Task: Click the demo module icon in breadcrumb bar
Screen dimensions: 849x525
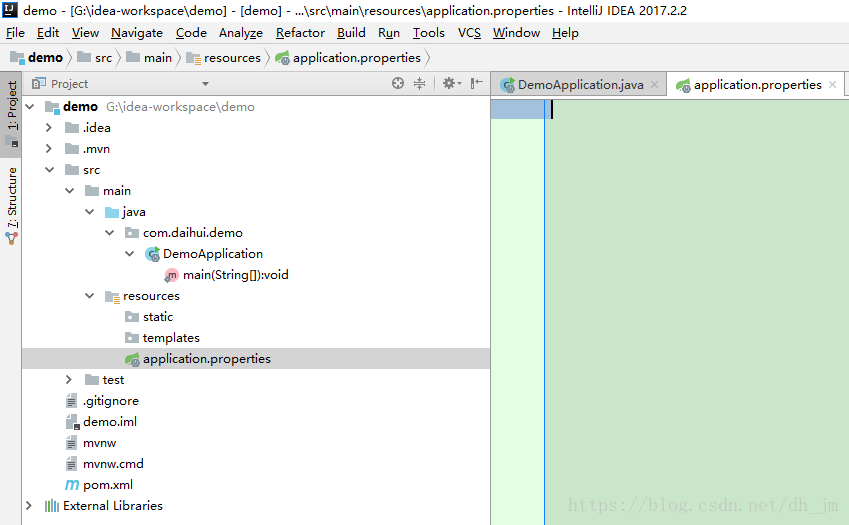Action: point(17,57)
